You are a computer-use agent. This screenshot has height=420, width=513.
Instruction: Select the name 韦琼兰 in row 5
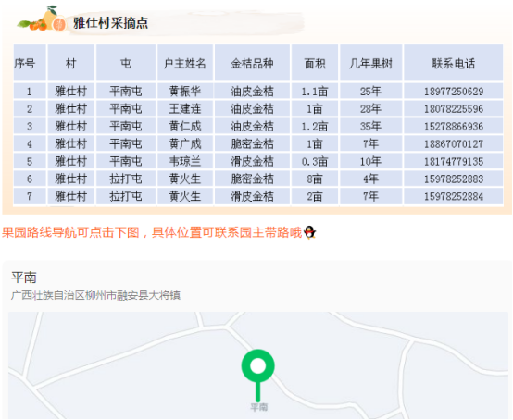pyautogui.click(x=185, y=162)
